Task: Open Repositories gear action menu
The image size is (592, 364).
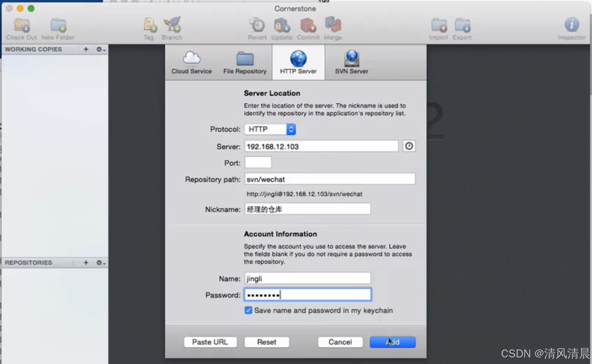Action: (x=100, y=263)
